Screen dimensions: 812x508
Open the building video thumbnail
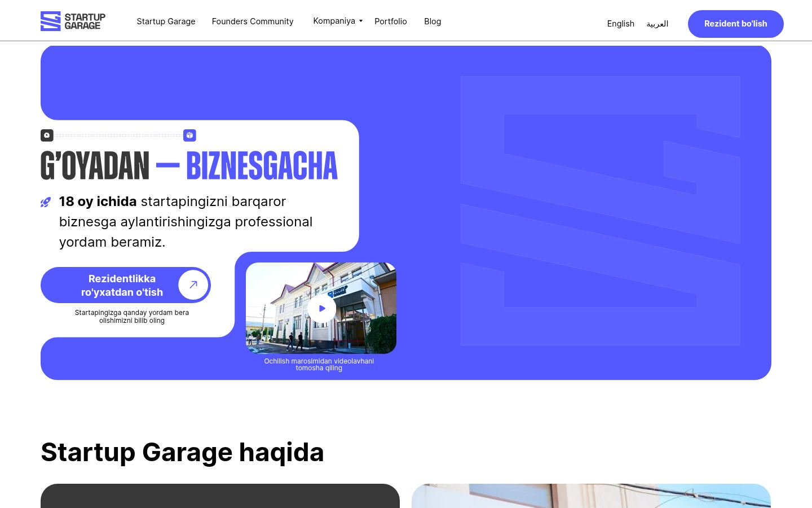[x=321, y=308]
